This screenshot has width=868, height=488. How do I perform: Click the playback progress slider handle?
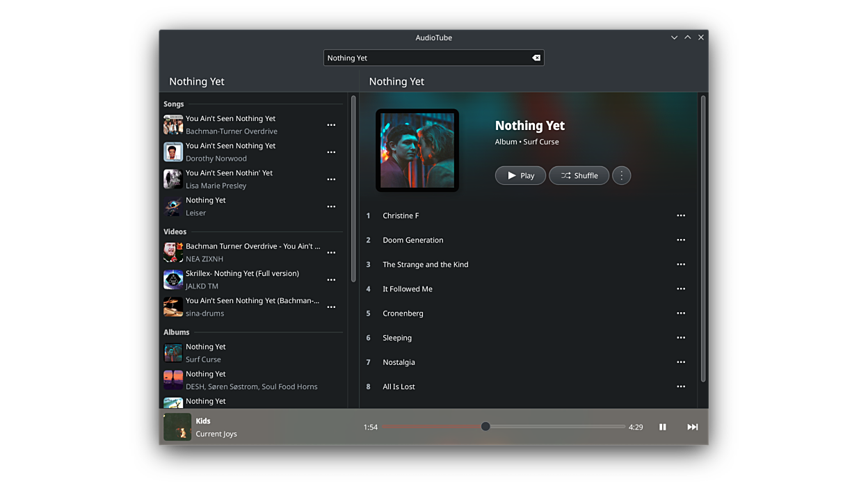tap(485, 426)
